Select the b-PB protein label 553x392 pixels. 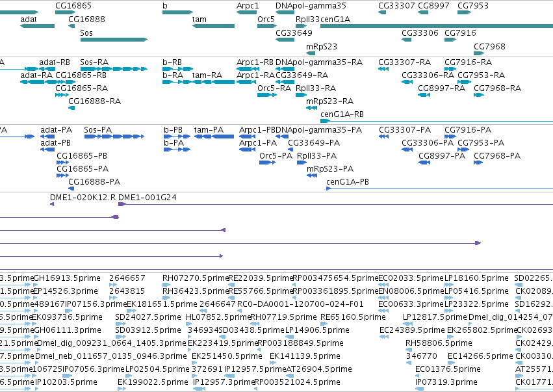click(x=173, y=130)
